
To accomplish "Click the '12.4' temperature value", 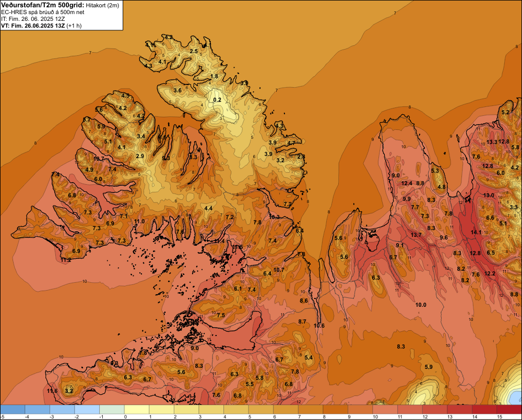I will [407, 183].
